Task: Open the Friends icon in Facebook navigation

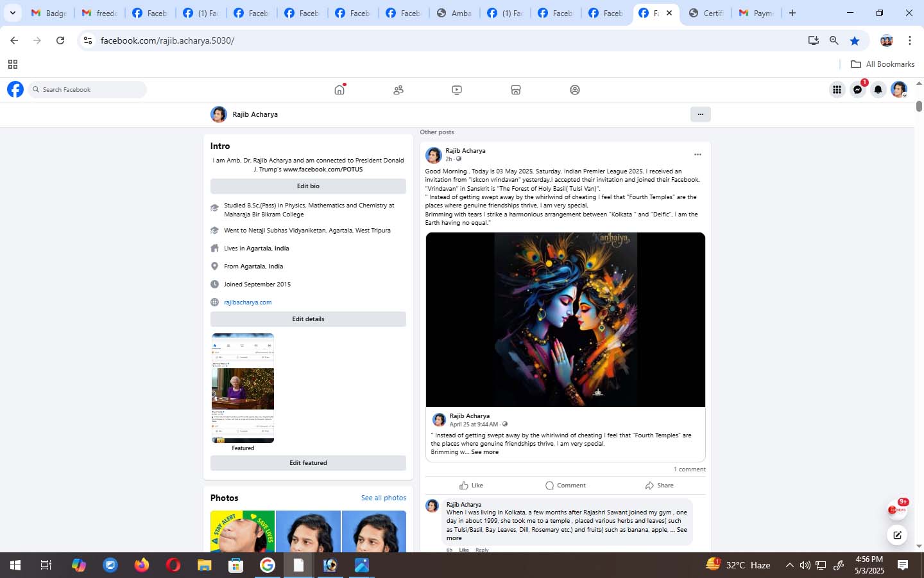Action: click(x=398, y=90)
